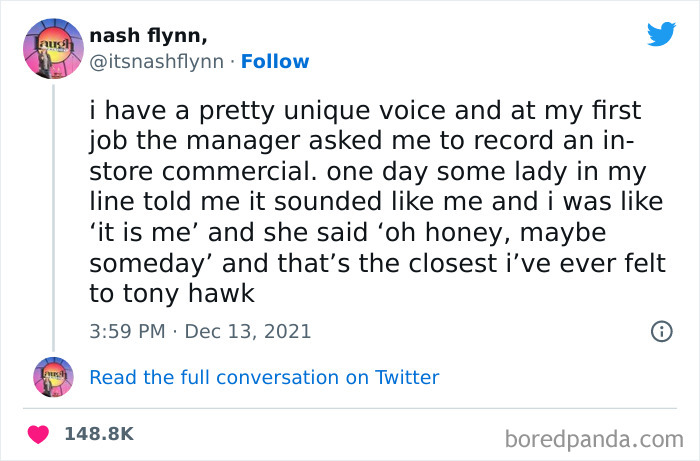Image resolution: width=700 pixels, height=461 pixels.
Task: Open the 'nash flynn,' display name
Action: pos(148,36)
